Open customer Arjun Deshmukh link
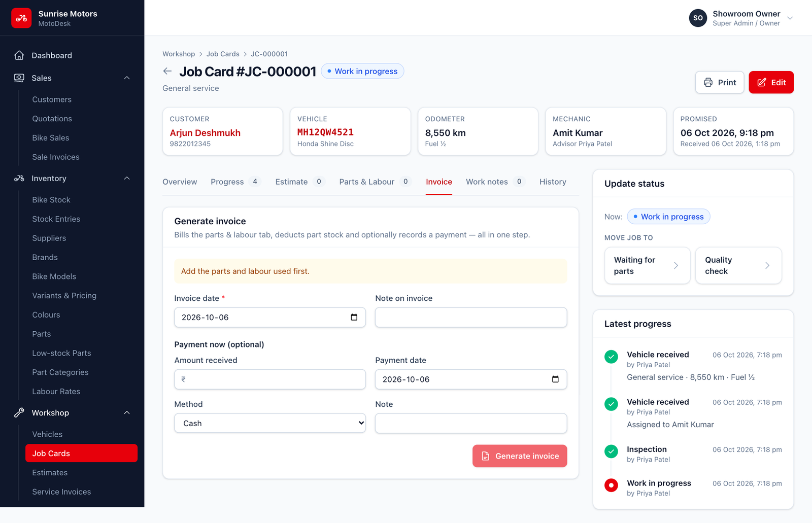812x523 pixels. (x=205, y=132)
